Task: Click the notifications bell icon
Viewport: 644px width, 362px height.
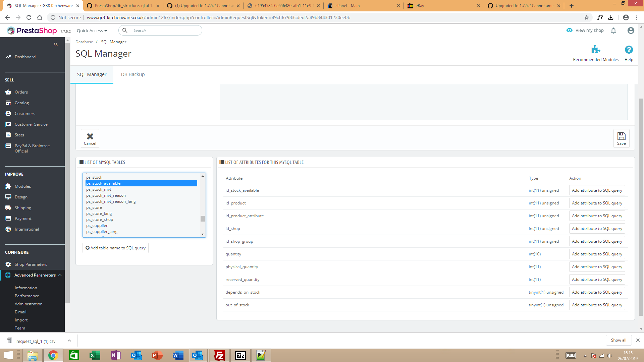Action: click(x=613, y=31)
